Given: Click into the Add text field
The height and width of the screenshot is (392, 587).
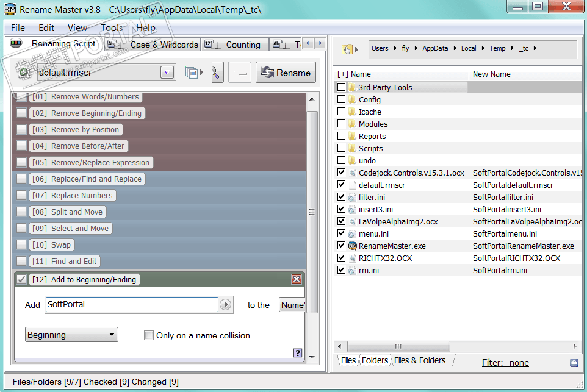Looking at the screenshot, I should click(x=132, y=304).
